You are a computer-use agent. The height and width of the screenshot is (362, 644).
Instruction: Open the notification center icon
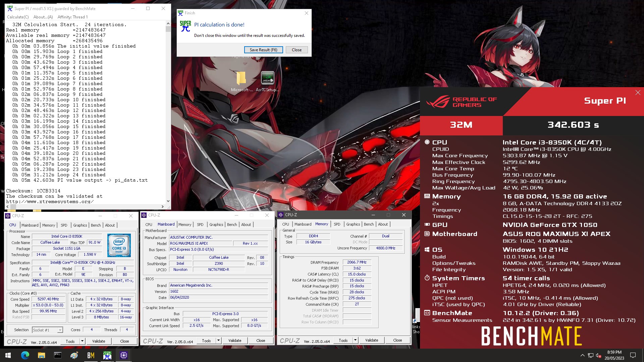pos(633,355)
